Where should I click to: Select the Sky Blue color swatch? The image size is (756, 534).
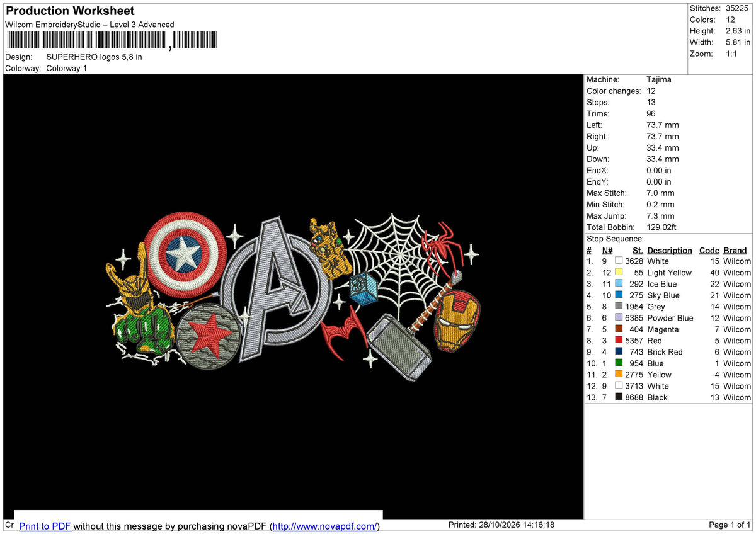(x=619, y=295)
